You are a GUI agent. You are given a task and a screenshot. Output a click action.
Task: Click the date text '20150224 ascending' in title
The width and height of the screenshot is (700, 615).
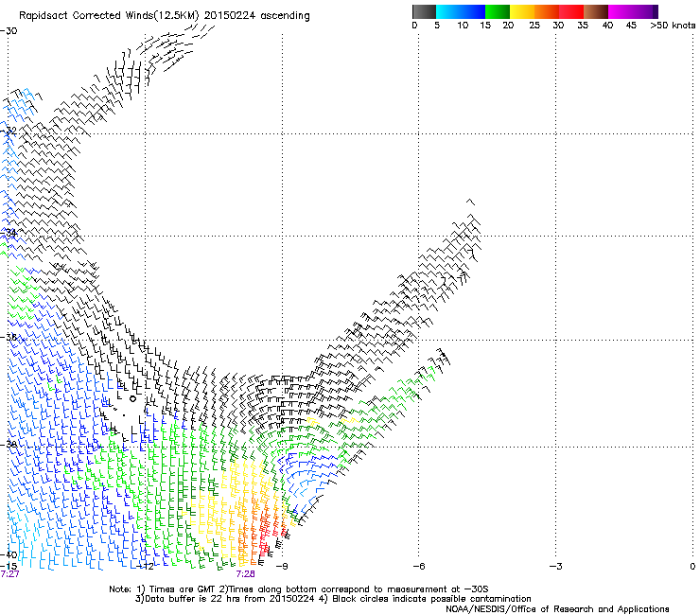click(256, 16)
